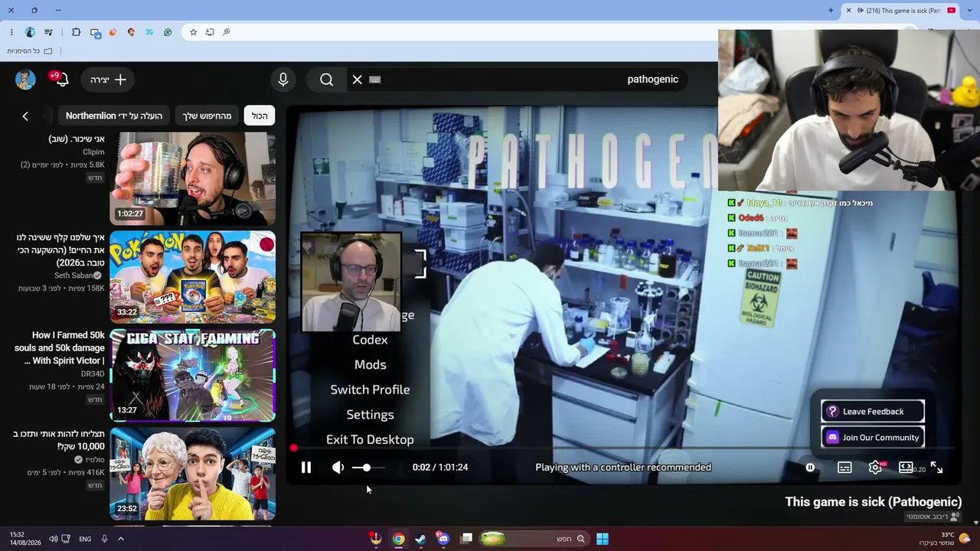Open Steam from the taskbar
This screenshot has height=551, width=980.
420,539
